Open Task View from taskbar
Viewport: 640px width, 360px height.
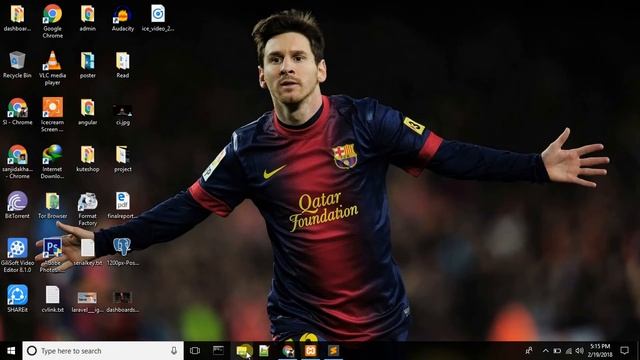tap(195, 351)
